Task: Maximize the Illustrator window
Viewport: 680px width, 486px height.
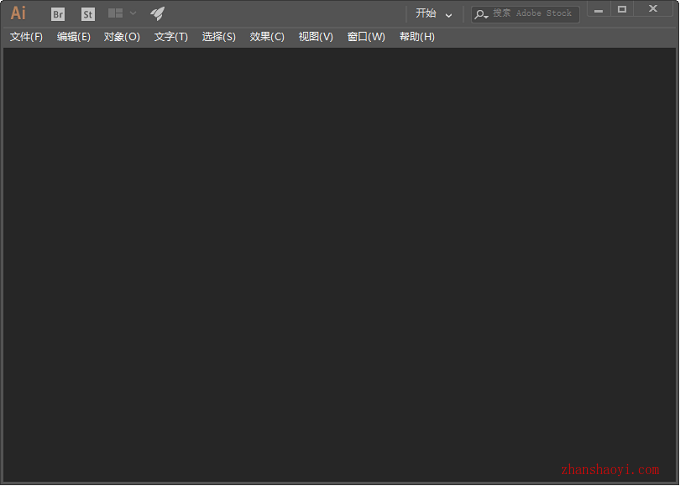Action: (x=622, y=10)
